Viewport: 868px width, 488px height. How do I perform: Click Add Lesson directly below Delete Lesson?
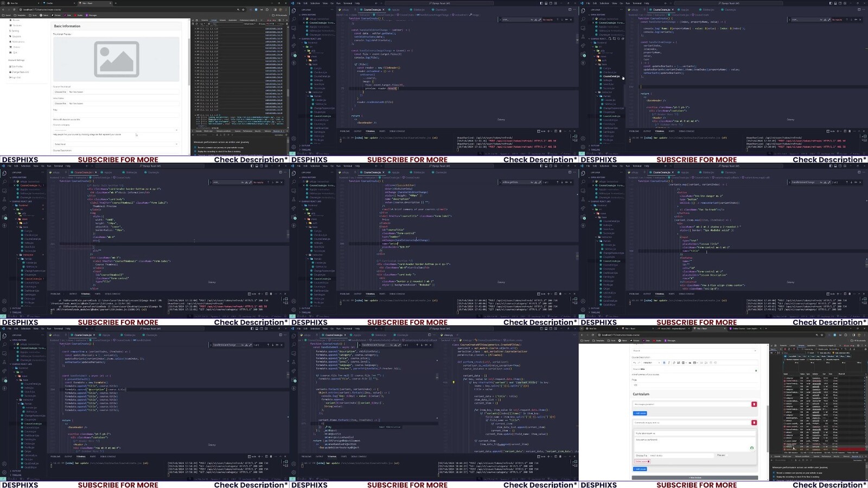click(x=640, y=469)
